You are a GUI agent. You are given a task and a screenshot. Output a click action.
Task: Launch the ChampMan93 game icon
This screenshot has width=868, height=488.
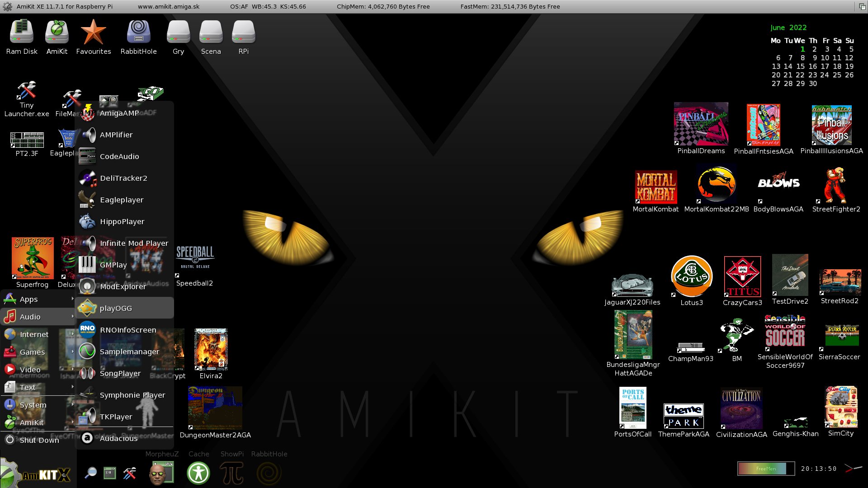tap(690, 347)
